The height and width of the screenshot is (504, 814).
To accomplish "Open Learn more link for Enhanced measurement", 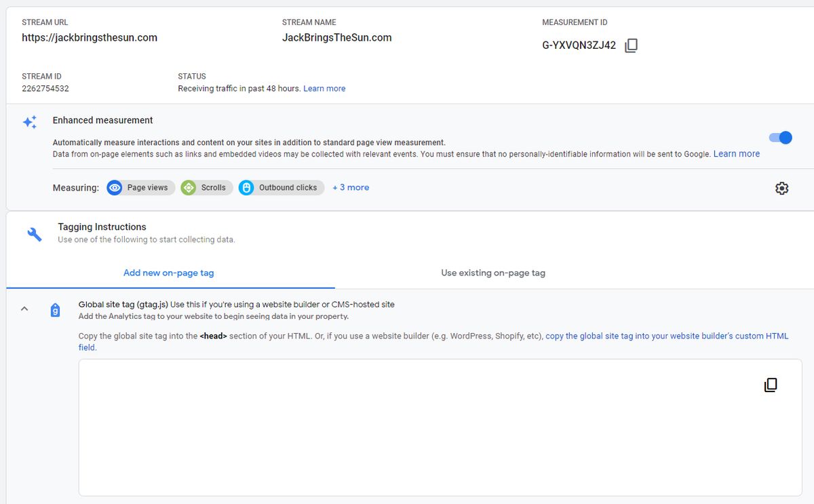I will click(737, 154).
